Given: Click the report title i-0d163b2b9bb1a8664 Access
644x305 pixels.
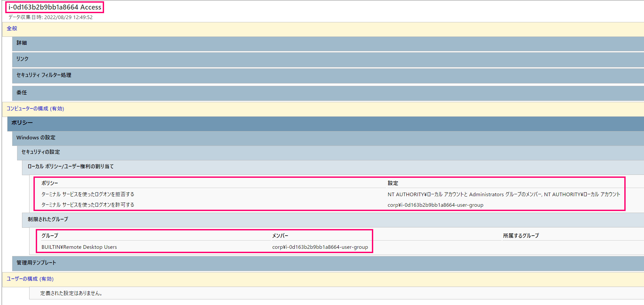Looking at the screenshot, I should click(54, 7).
